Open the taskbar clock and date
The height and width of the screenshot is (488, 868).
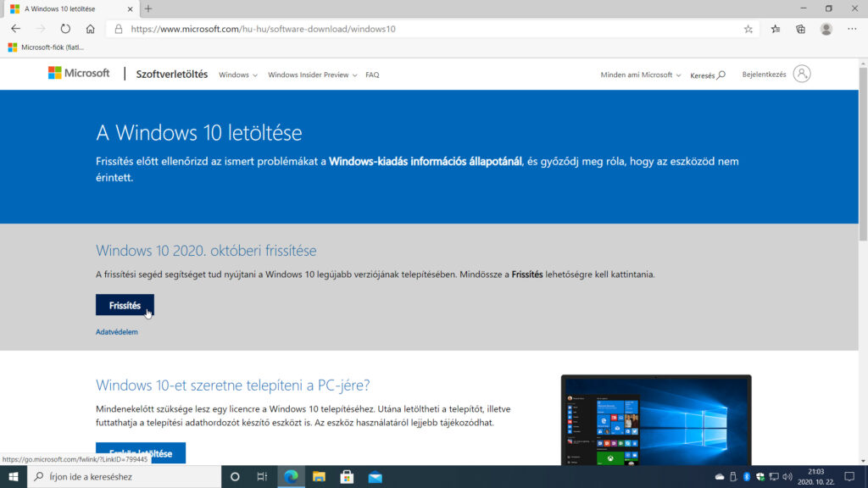click(x=816, y=476)
